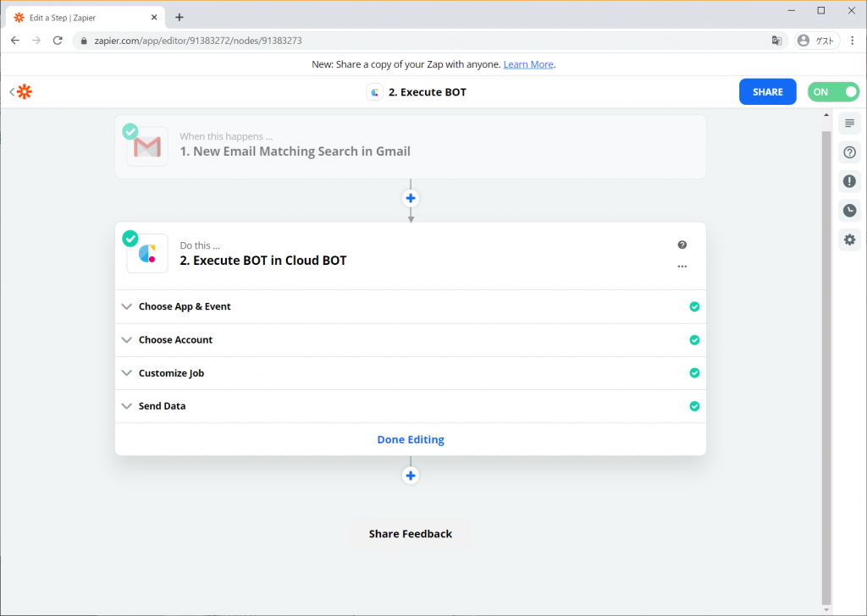Open the notes icon in right sidebar
This screenshot has height=616, width=867.
849,124
